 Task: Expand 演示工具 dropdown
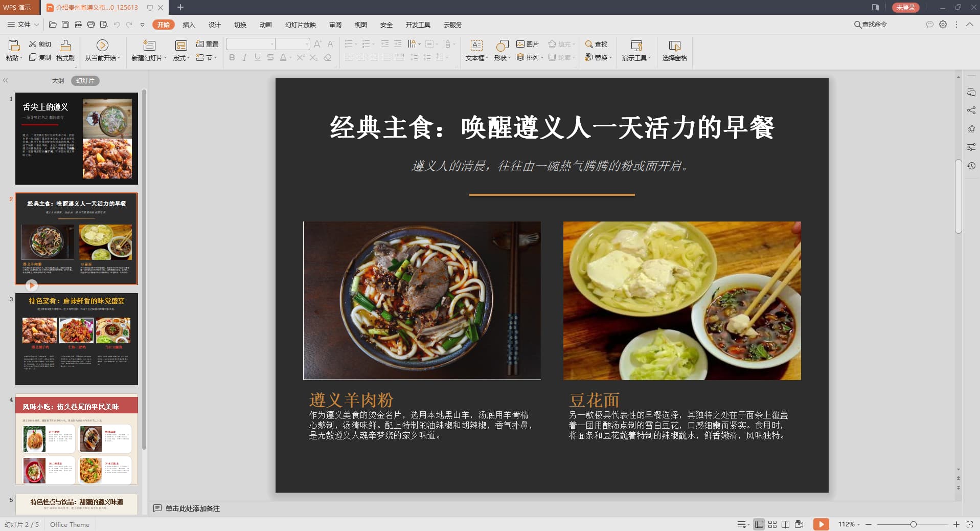tap(636, 58)
